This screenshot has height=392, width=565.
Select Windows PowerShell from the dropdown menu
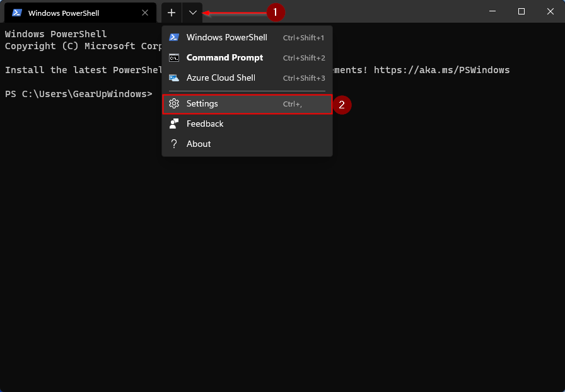[227, 37]
